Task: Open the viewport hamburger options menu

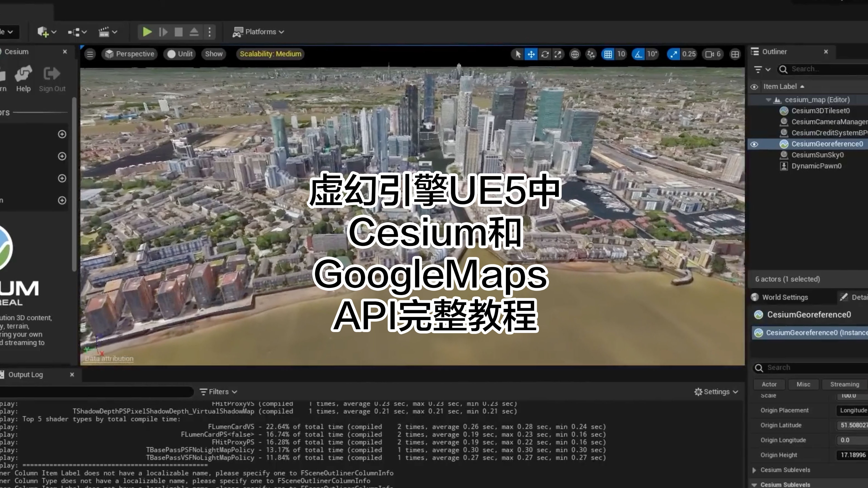Action: coord(90,54)
